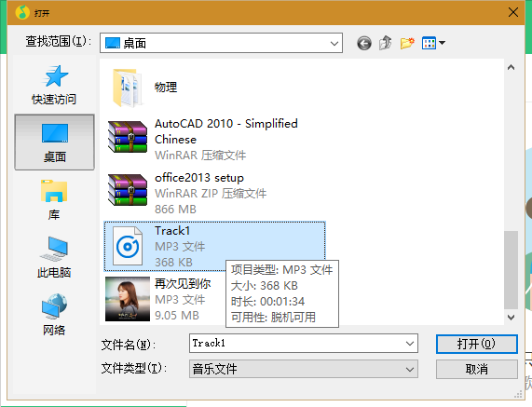
Task: Select the Track1 MP3 file icon
Action: [128, 246]
